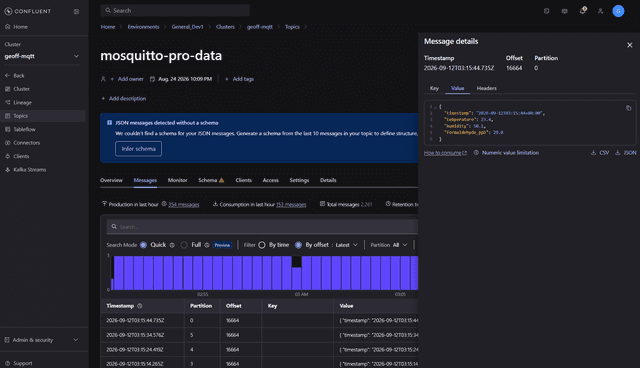Select the By offset filter radio
Screen dimensions: 640x368
(298, 245)
